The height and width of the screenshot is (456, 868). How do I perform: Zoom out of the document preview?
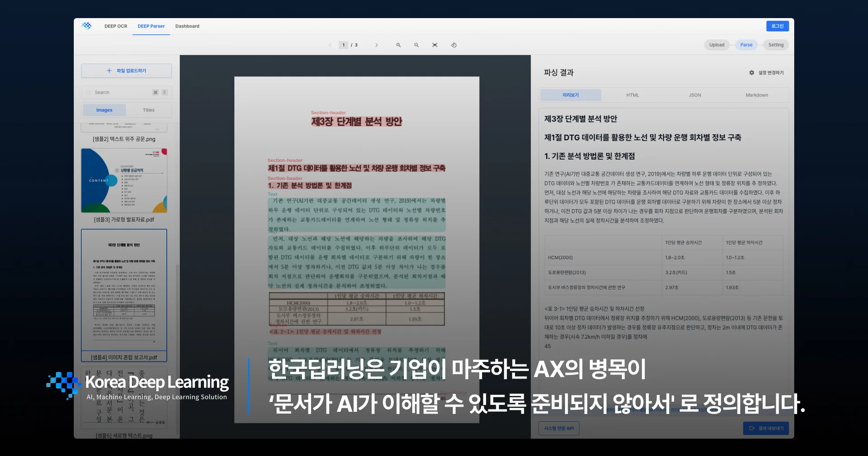tap(416, 45)
